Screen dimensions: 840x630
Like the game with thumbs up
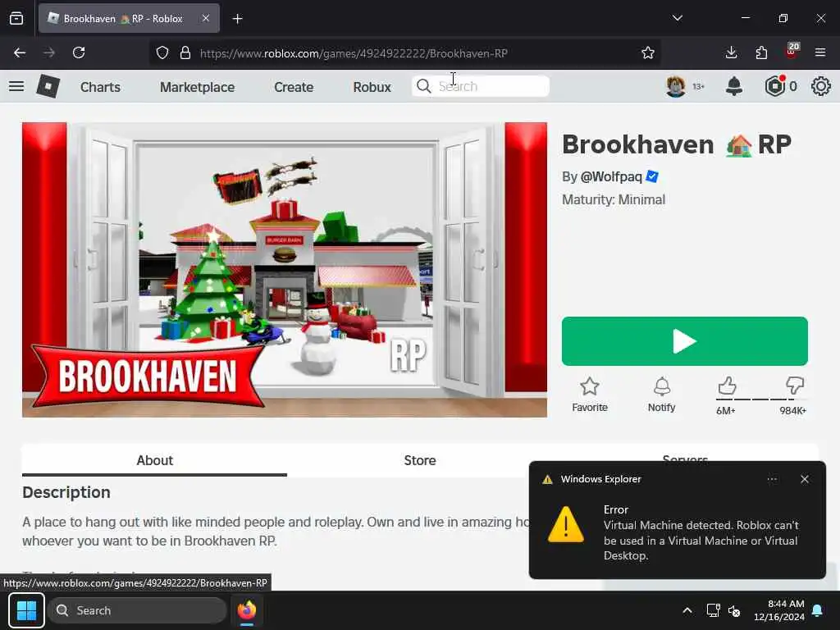point(727,386)
